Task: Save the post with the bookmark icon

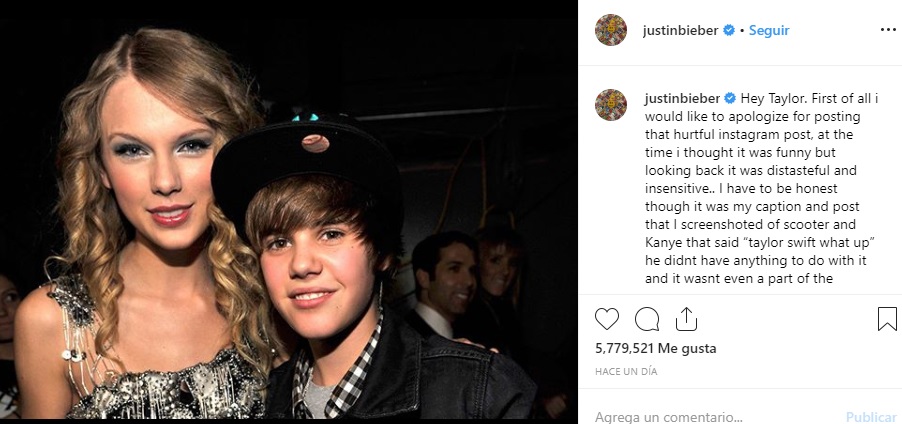Action: [x=887, y=319]
